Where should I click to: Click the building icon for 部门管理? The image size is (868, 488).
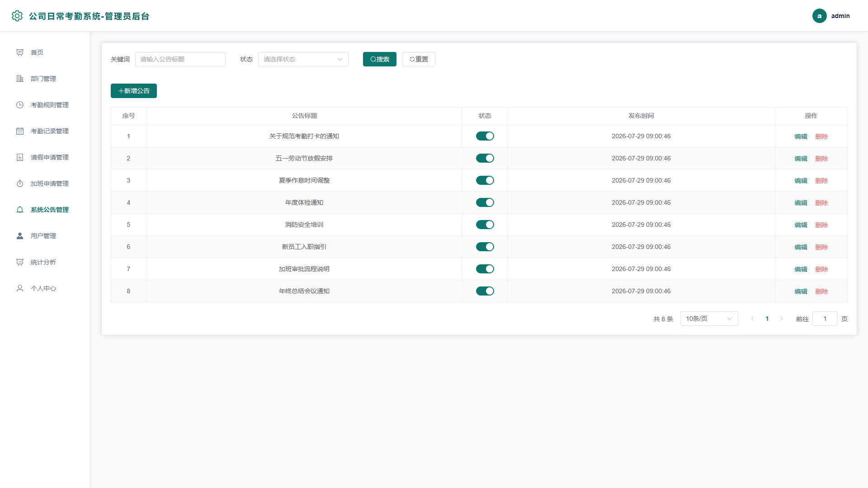(x=20, y=79)
